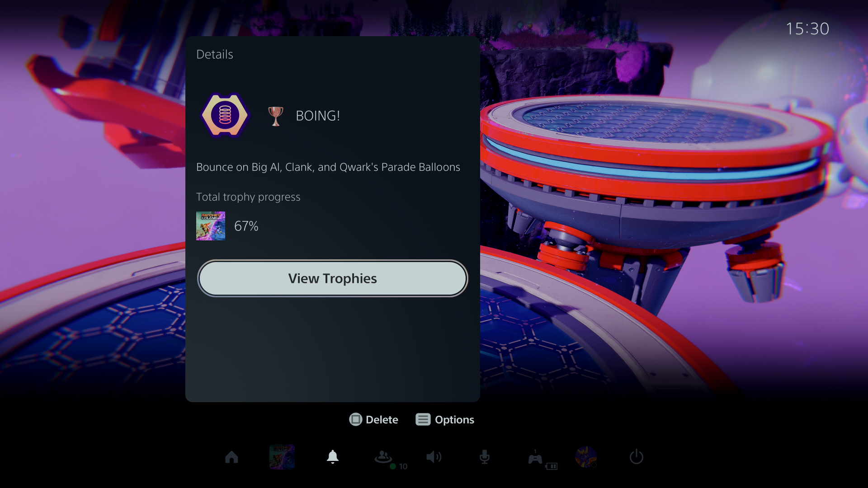
Task: Adjust the Sound volume icon
Action: tap(434, 457)
